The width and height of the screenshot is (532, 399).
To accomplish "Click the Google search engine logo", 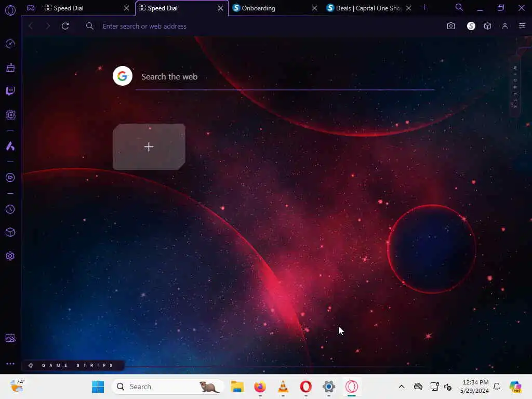I will pos(123,76).
